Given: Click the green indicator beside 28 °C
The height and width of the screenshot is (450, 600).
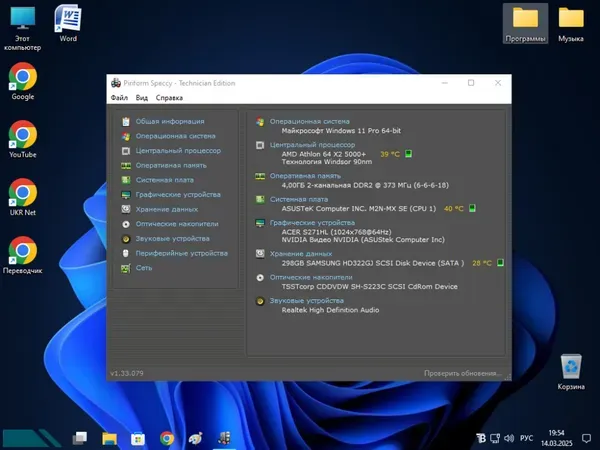Looking at the screenshot, I should 500,263.
